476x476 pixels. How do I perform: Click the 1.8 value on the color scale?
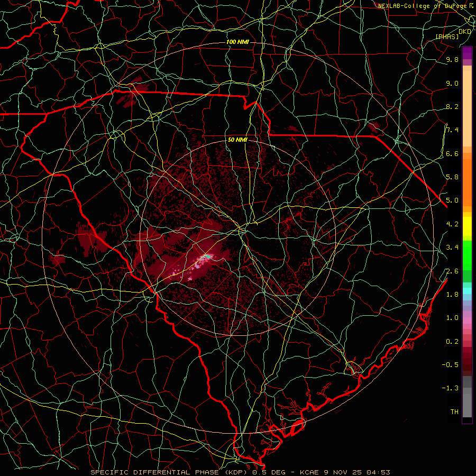click(x=452, y=295)
